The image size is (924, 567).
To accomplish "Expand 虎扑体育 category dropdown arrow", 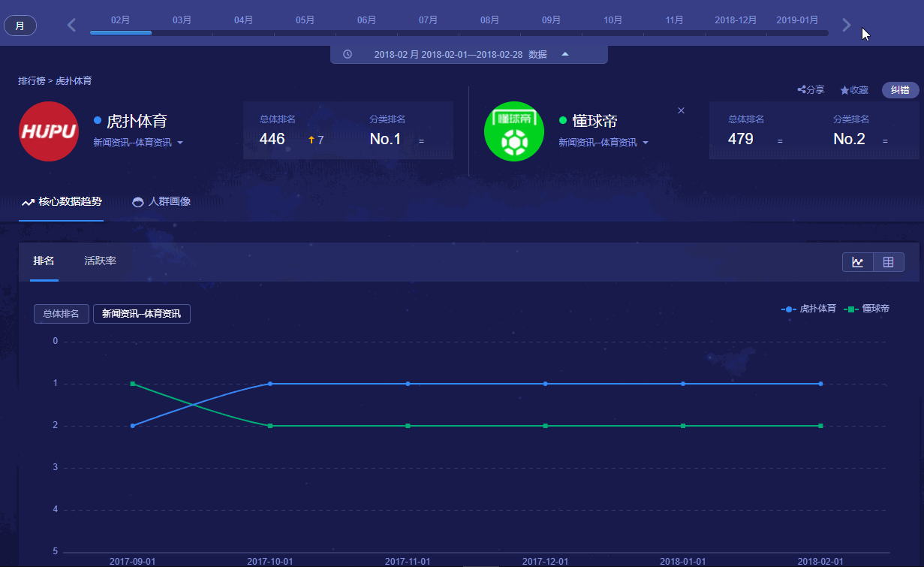I will coord(180,143).
